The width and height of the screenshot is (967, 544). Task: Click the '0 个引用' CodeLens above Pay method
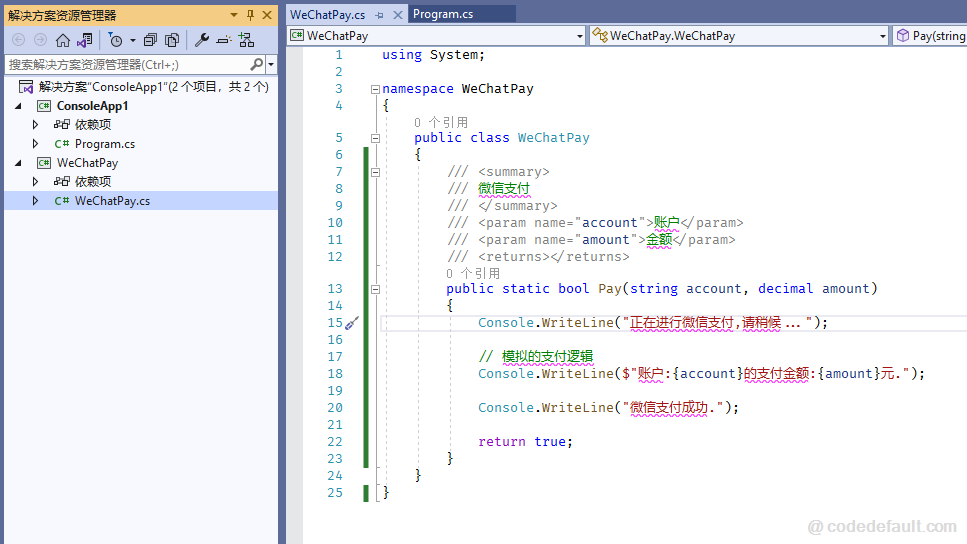pos(473,273)
